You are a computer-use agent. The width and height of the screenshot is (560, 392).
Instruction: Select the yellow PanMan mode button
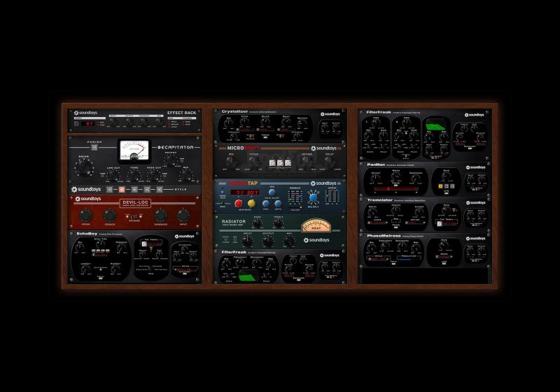pyautogui.click(x=440, y=186)
